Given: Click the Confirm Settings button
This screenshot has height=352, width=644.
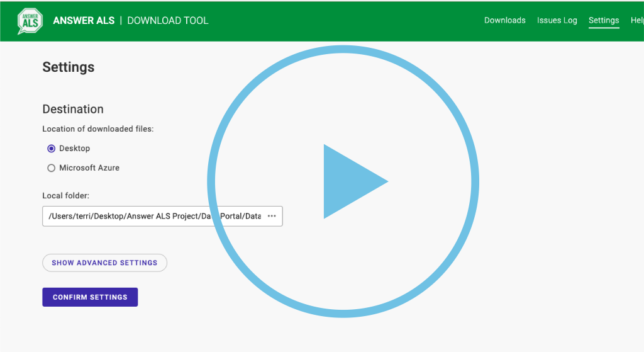Looking at the screenshot, I should tap(90, 297).
